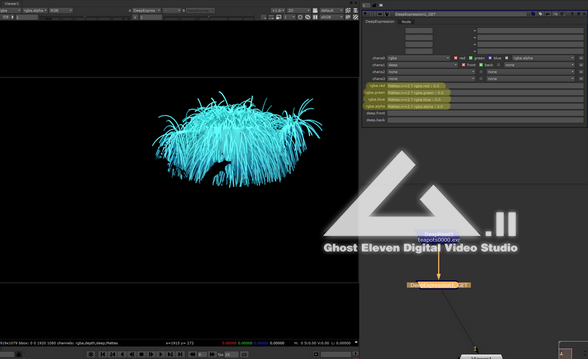The height and width of the screenshot is (361, 588).
Task: Open the chans0 rgba layer dropdown
Action: coord(418,58)
